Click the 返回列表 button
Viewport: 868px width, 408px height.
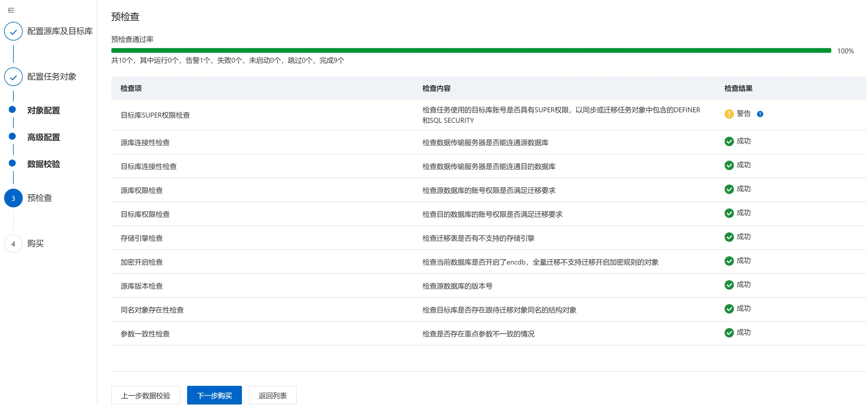coord(273,395)
